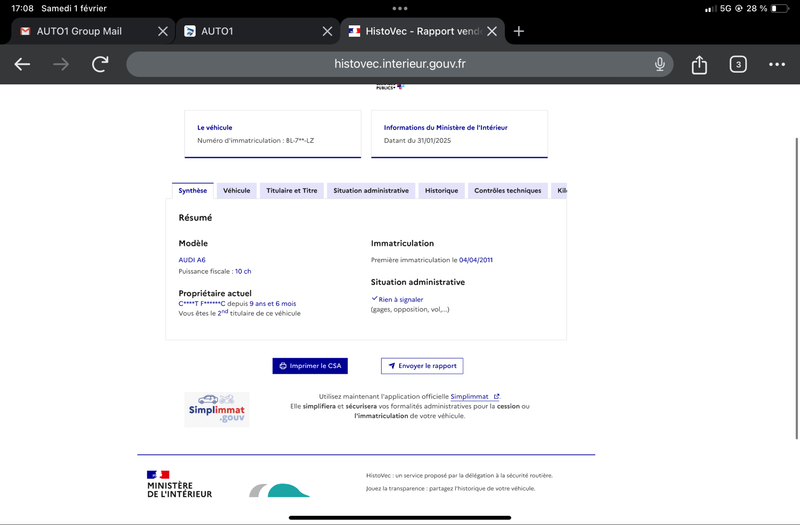800x525 pixels.
Task: Tap the battery indicator in status bar
Action: (x=780, y=8)
